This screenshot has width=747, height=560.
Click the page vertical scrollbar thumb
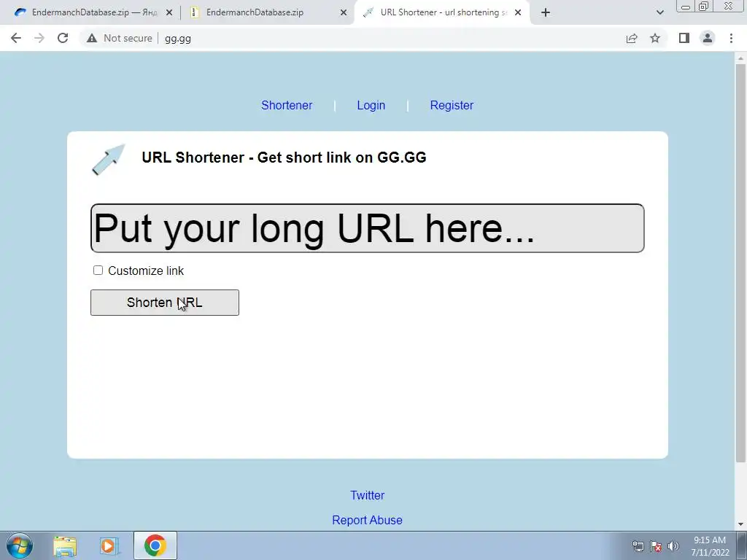coord(740,262)
